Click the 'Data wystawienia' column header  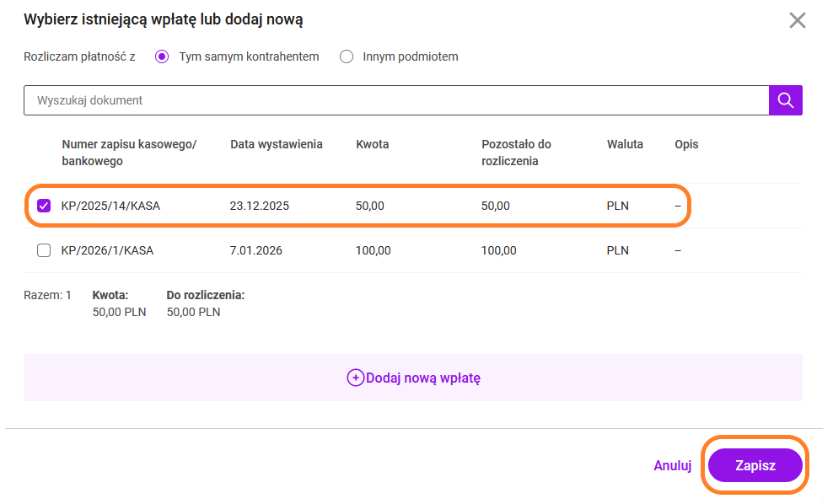pos(276,144)
